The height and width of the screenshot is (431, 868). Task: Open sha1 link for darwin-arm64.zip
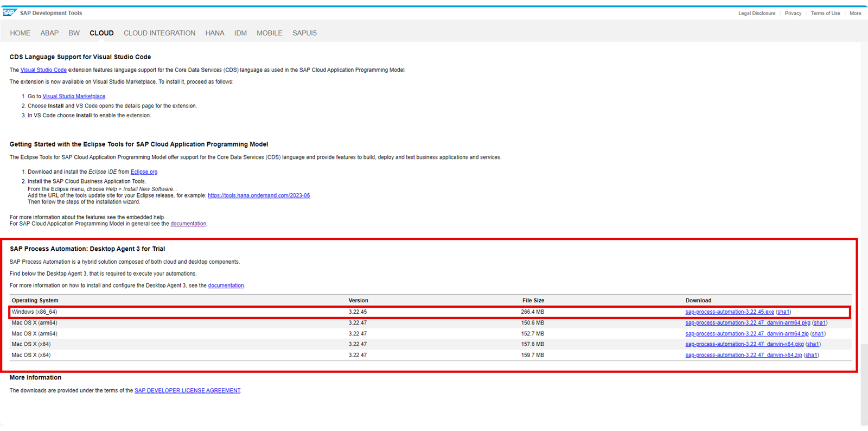point(818,334)
